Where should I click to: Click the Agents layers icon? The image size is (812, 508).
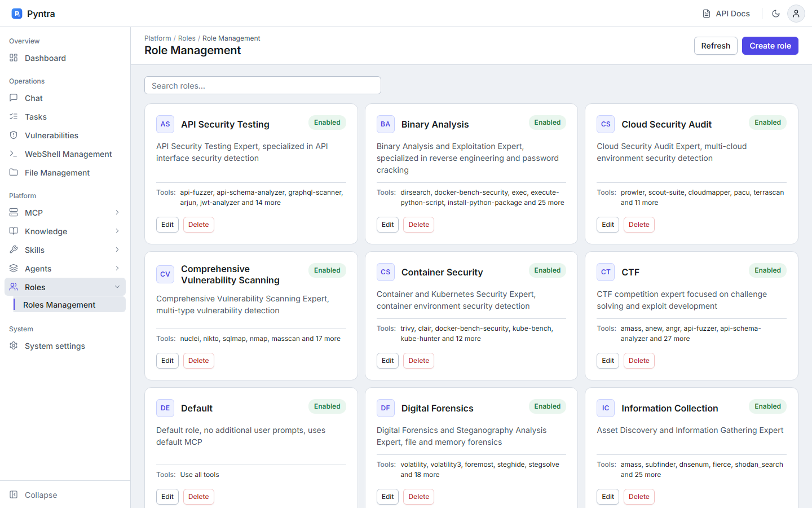(14, 269)
